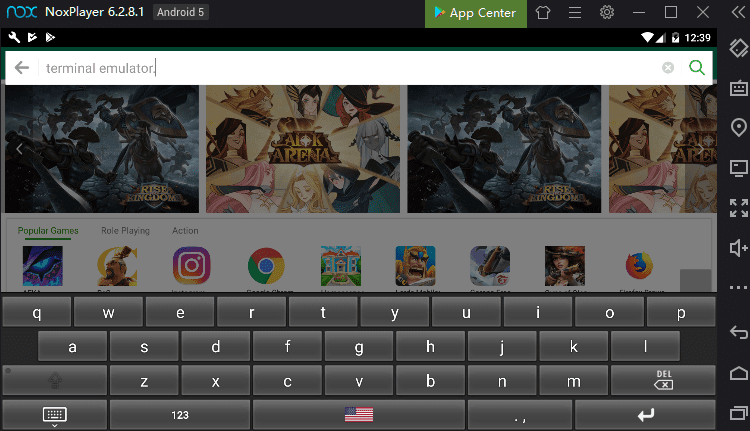The height and width of the screenshot is (431, 750).
Task: Click My Computer monitor icon in sidebar
Action: (x=739, y=168)
